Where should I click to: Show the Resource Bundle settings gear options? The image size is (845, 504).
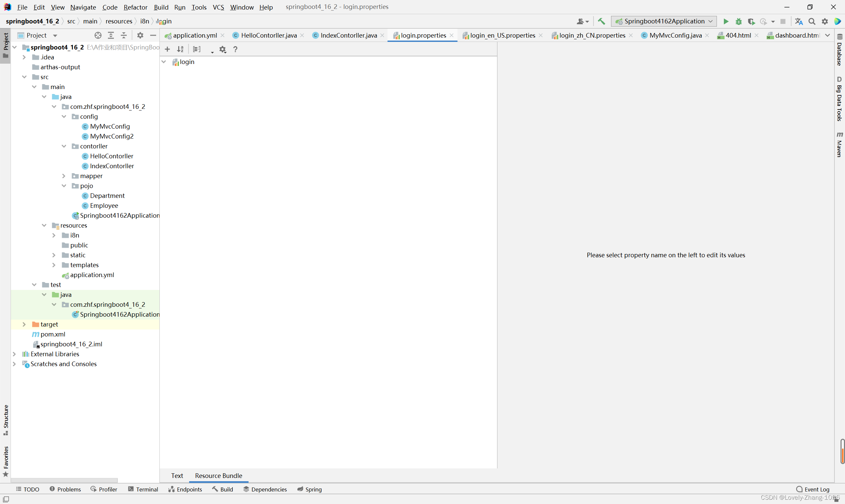222,49
